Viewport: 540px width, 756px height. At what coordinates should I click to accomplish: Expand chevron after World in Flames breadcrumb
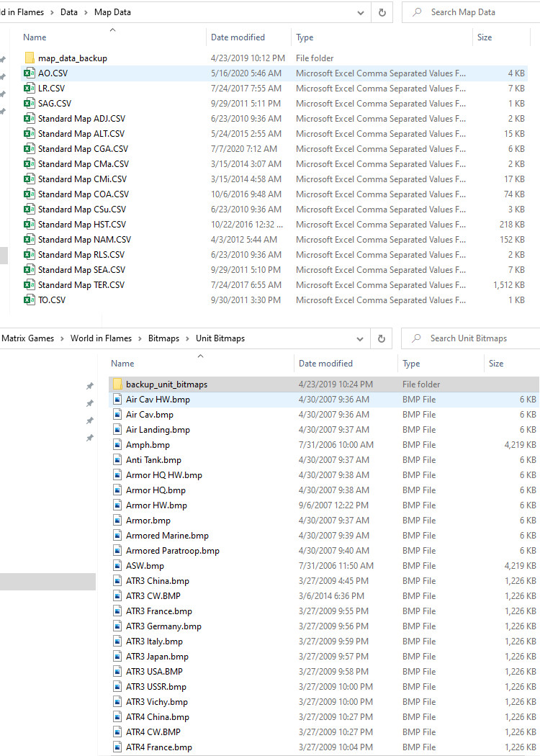pyautogui.click(x=140, y=338)
